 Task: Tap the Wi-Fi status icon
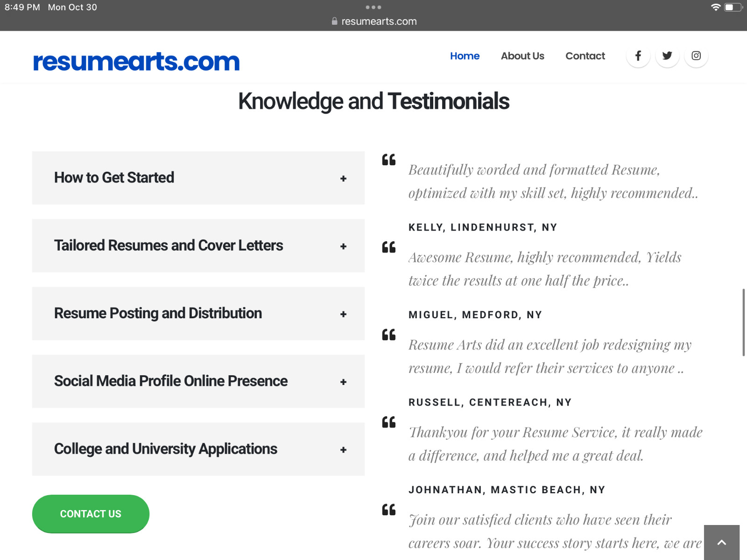pos(715,7)
